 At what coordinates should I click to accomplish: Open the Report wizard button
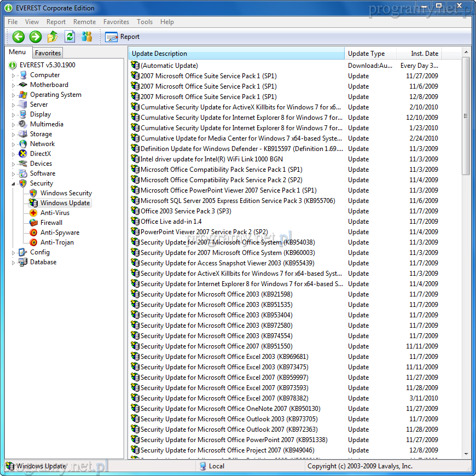122,37
